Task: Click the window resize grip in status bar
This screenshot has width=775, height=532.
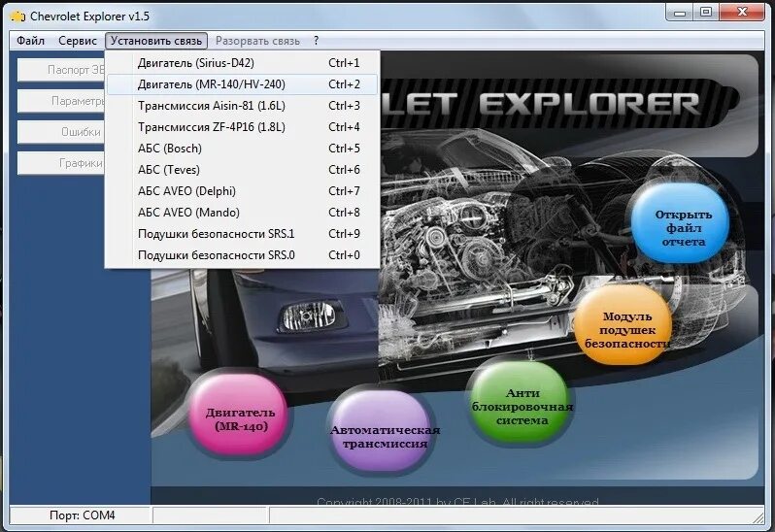Action: point(758,517)
